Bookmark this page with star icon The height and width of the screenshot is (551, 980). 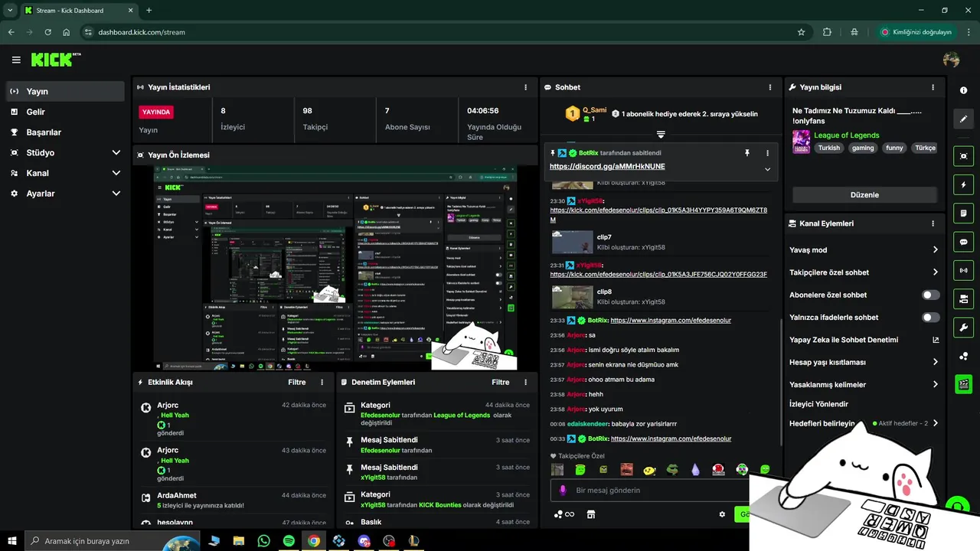tap(801, 32)
